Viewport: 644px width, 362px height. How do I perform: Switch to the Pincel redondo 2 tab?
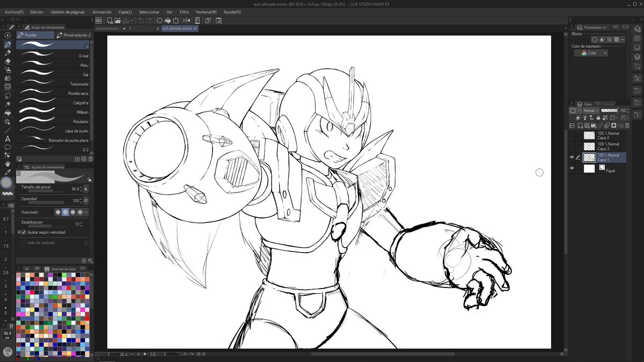(x=74, y=35)
